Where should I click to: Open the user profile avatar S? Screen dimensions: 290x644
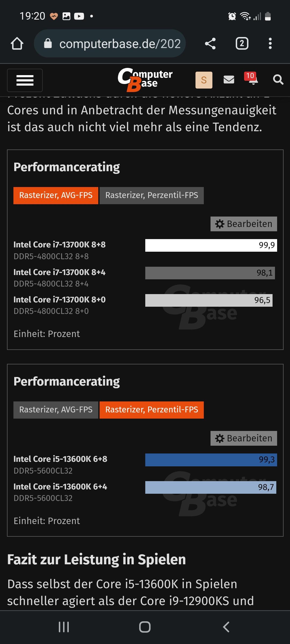coord(204,80)
